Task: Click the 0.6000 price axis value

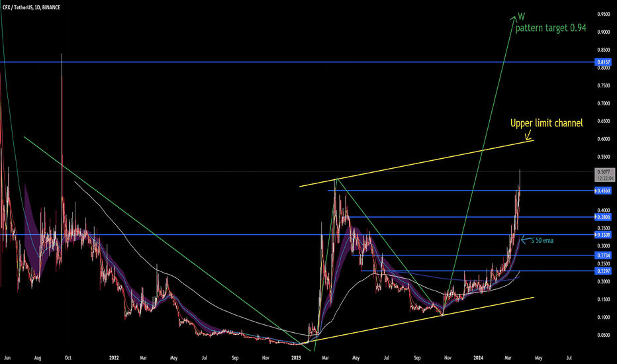Action: 604,139
